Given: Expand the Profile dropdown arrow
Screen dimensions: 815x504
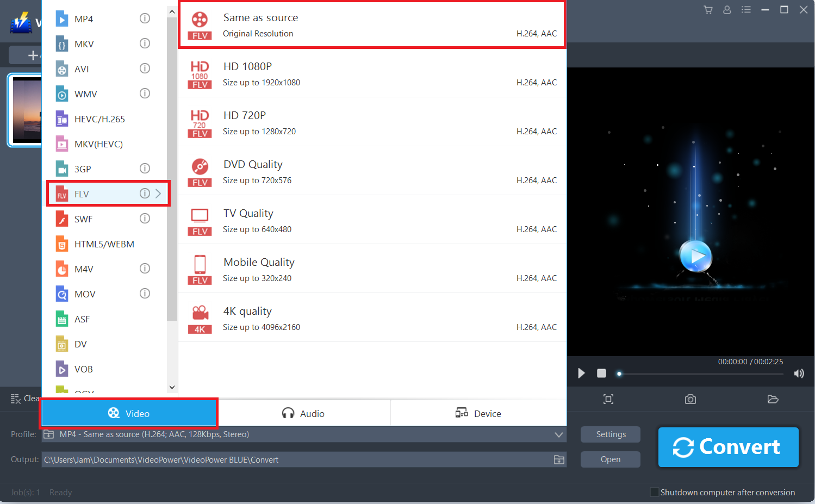Looking at the screenshot, I should (x=558, y=434).
